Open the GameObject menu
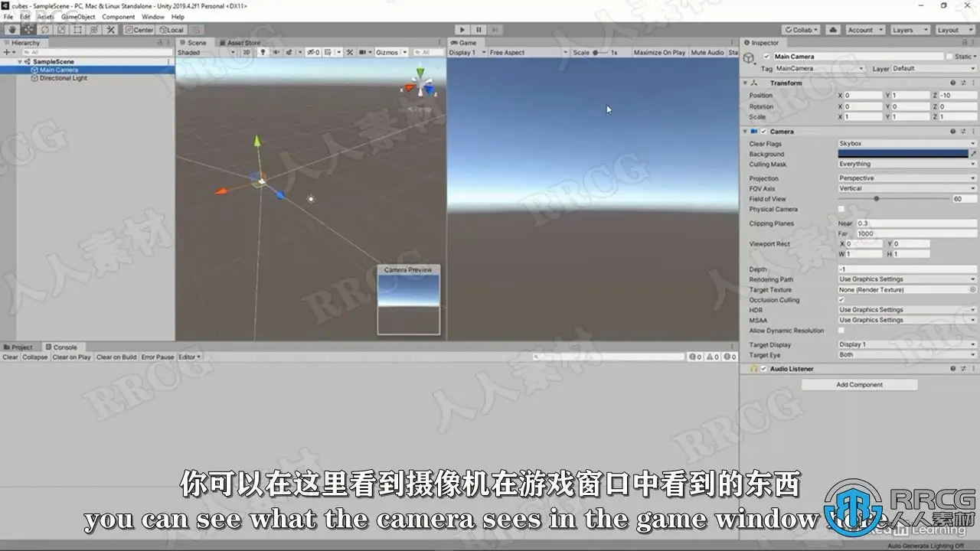 pos(79,17)
